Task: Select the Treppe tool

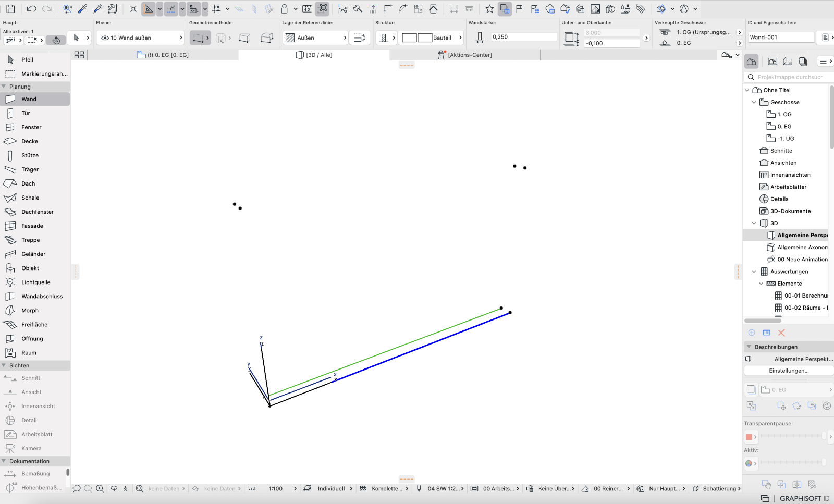Action: point(35,240)
